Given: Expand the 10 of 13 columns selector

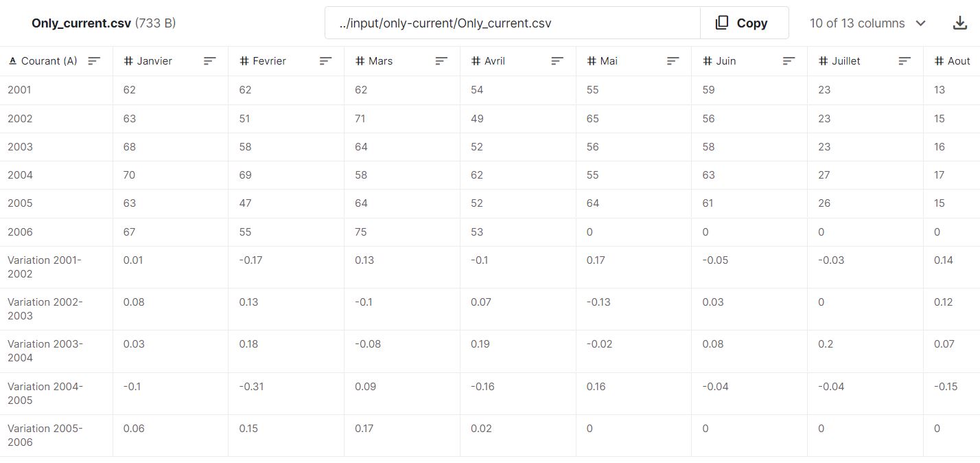Looking at the screenshot, I should tap(868, 23).
